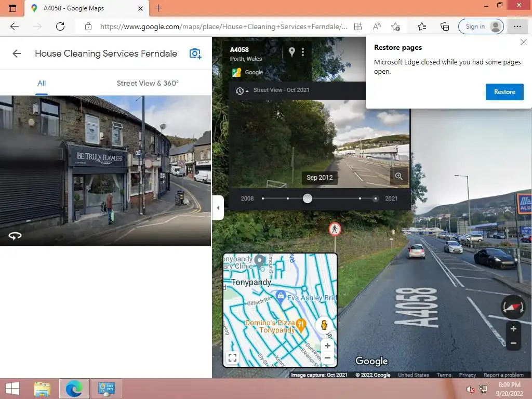Select the Sep 2012 slider handle
This screenshot has height=399, width=532.
pyautogui.click(x=308, y=198)
